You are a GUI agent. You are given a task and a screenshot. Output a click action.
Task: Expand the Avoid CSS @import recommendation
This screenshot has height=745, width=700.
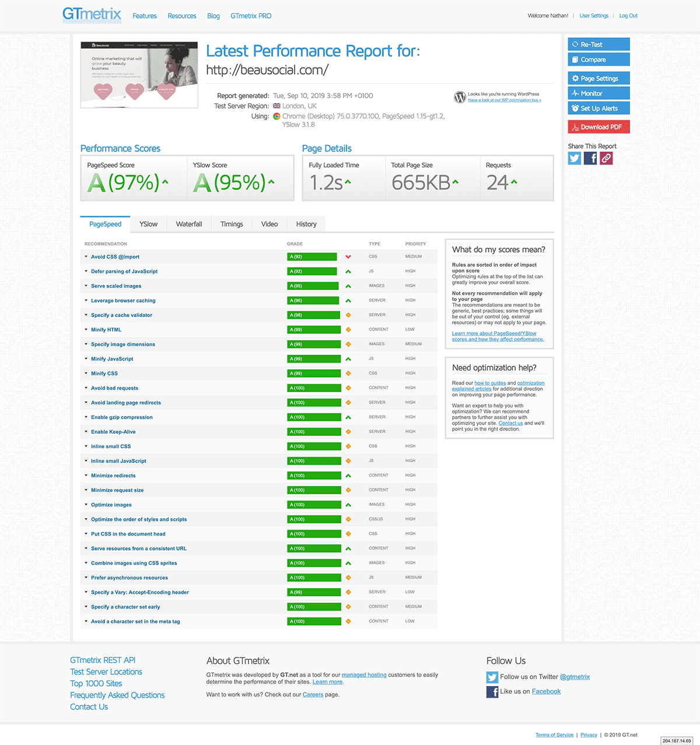point(115,257)
